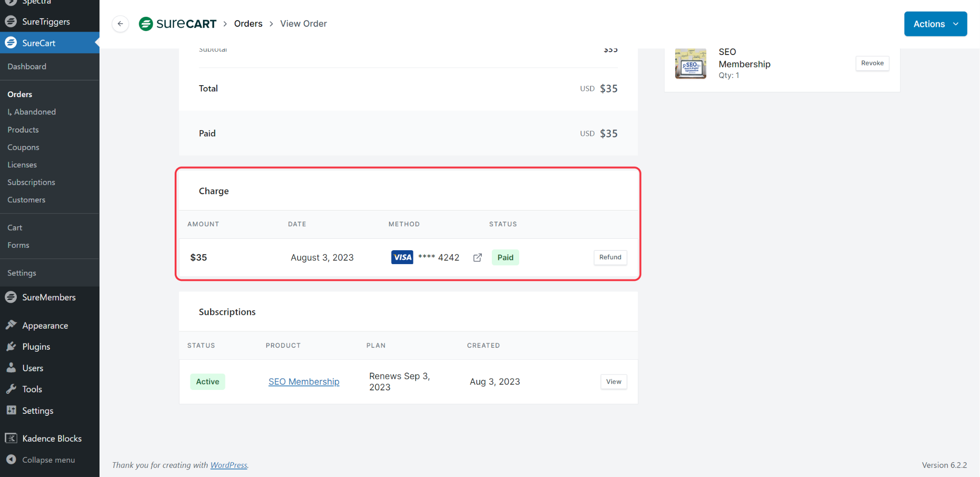Click the Appearance paintbrush icon
The height and width of the screenshot is (477, 980).
tap(11, 325)
